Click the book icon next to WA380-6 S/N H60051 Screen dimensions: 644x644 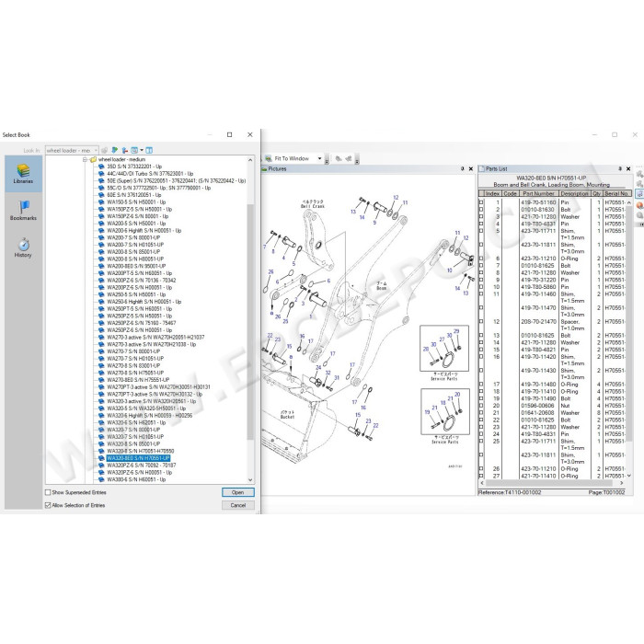coord(101,479)
